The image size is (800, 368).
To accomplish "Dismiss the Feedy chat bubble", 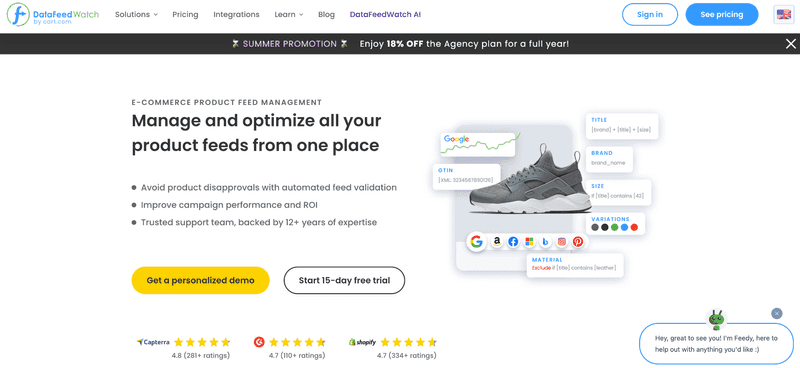I will [777, 313].
